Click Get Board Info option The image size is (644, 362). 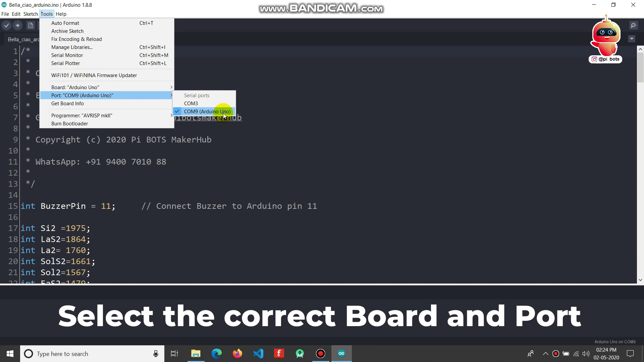click(68, 104)
